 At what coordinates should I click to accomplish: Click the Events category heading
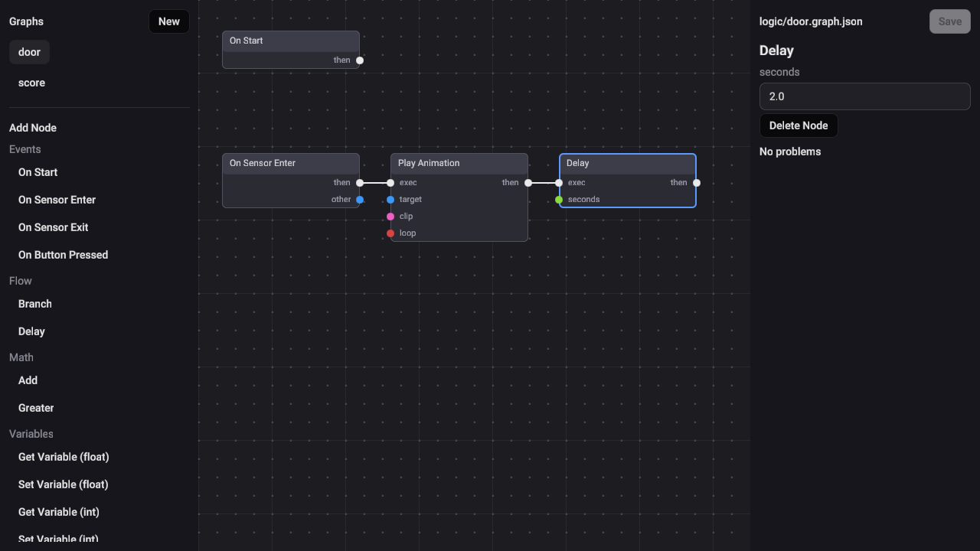(x=25, y=149)
